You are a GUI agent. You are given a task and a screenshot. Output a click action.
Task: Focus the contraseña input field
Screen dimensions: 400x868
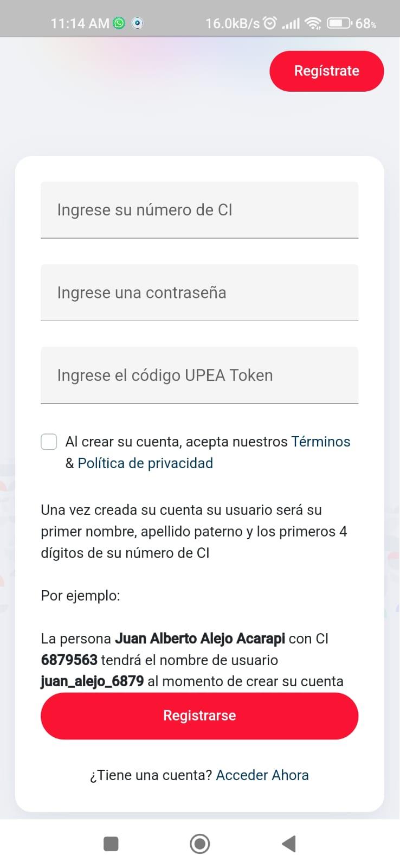pos(199,293)
